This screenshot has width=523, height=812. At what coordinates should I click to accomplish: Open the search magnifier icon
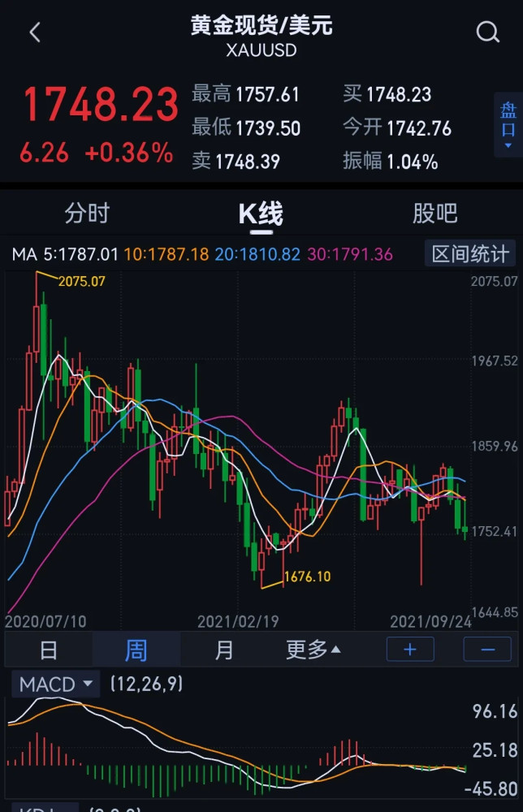(x=487, y=32)
